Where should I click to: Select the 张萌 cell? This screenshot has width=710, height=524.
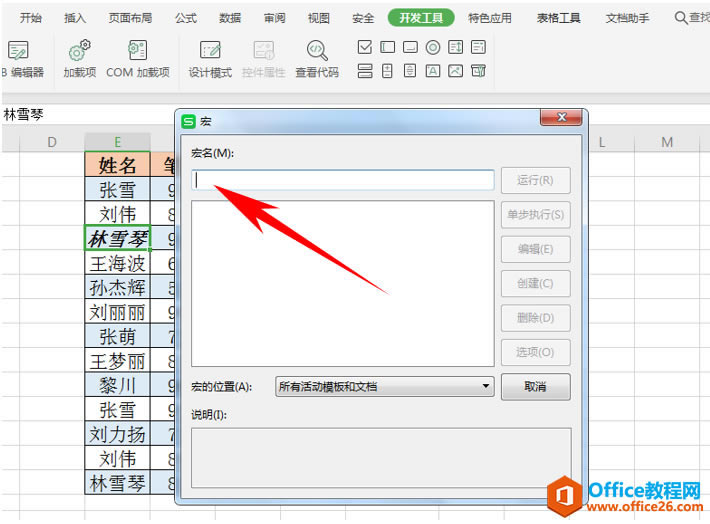117,336
